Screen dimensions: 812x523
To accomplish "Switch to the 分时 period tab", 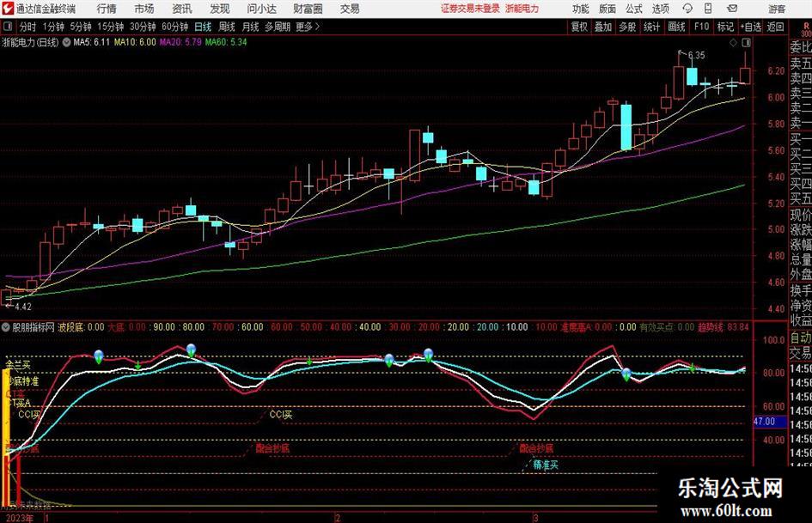I will (x=28, y=27).
